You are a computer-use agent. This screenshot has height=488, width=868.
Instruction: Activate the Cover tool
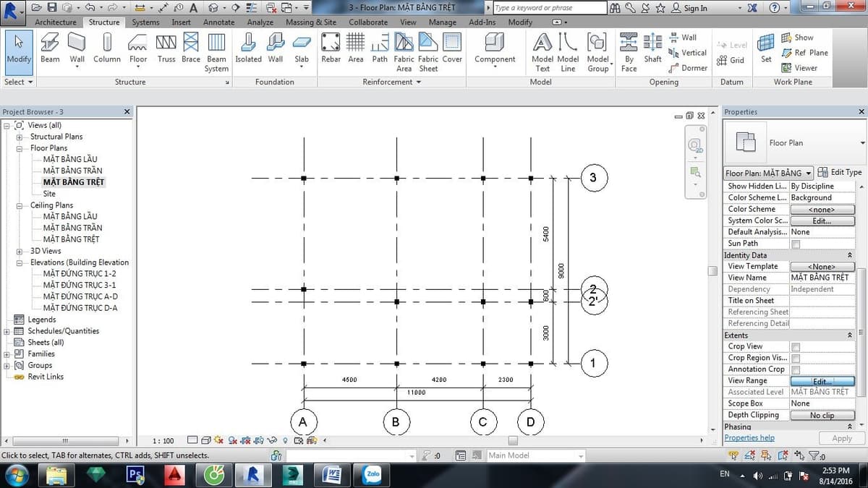click(x=452, y=48)
